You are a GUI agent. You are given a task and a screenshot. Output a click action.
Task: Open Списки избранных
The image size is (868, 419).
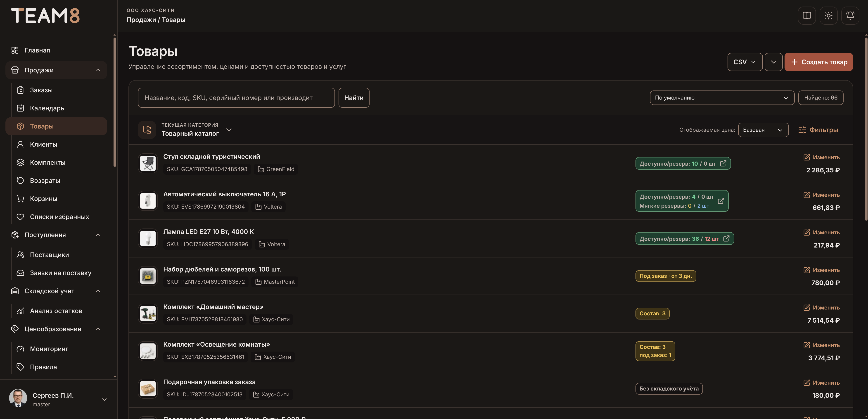pos(59,217)
